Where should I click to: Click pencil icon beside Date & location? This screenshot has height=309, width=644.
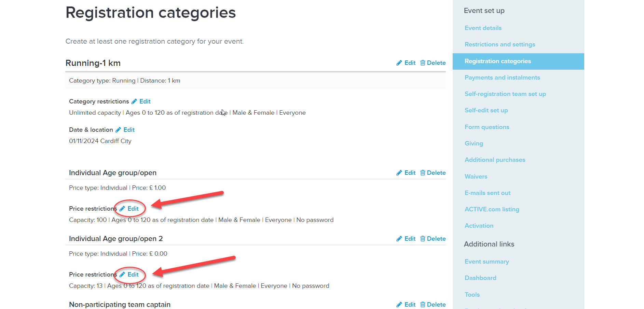tap(118, 130)
